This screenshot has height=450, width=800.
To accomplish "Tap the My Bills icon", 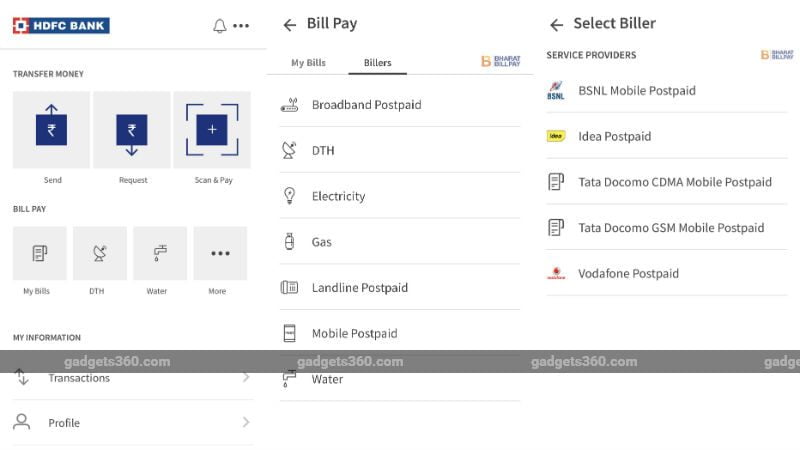I will (x=40, y=254).
